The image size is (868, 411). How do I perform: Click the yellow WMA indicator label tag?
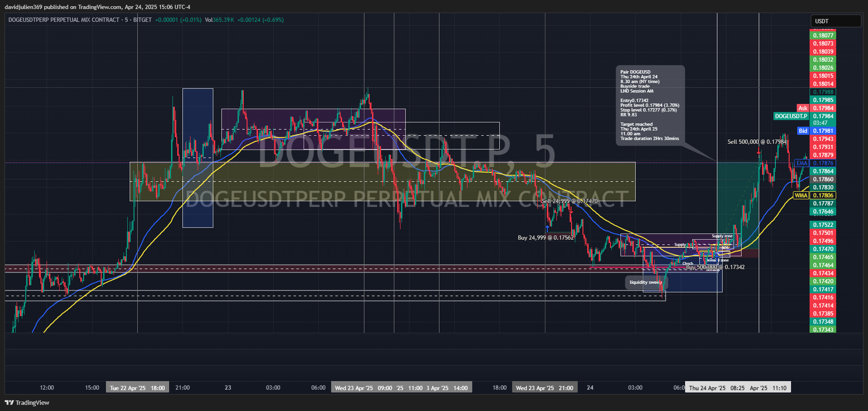pyautogui.click(x=801, y=196)
